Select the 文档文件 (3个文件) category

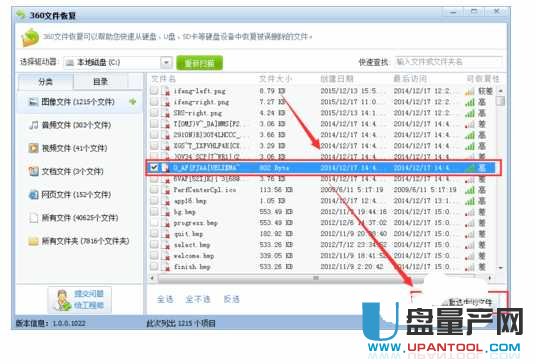click(79, 171)
